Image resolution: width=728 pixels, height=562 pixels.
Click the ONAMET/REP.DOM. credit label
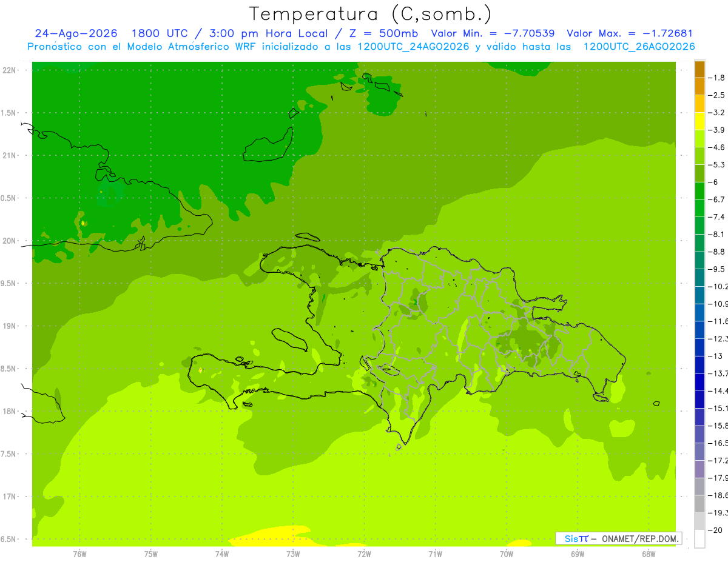[639, 538]
